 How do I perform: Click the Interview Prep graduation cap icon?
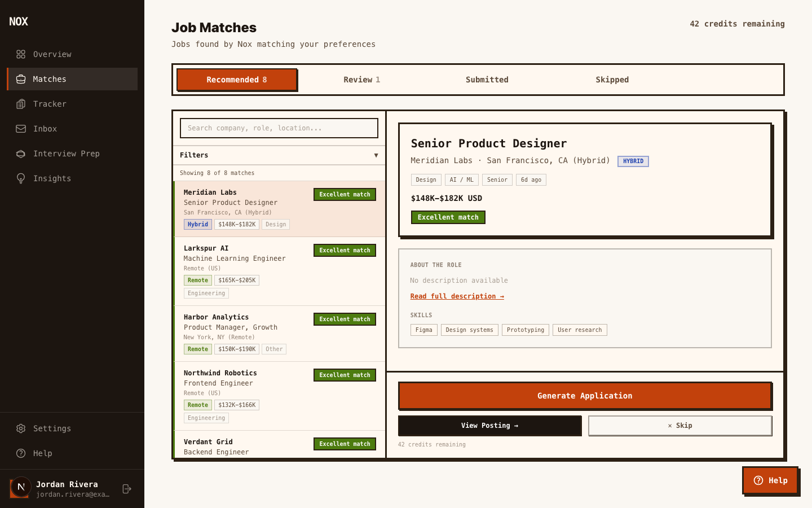(21, 154)
